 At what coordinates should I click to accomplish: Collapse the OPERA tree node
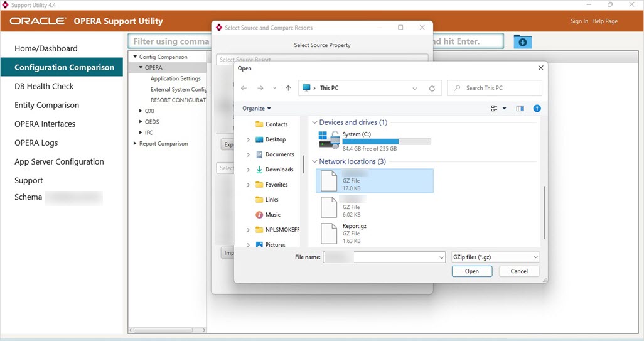point(141,67)
